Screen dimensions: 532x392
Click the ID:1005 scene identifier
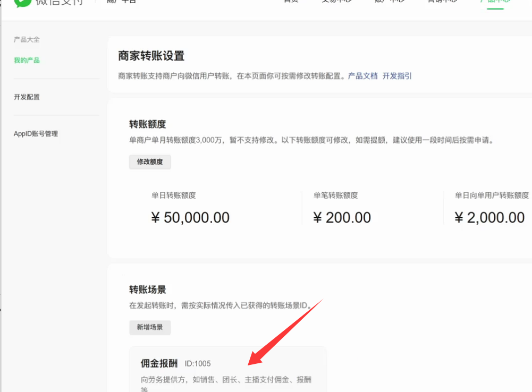[198, 364]
